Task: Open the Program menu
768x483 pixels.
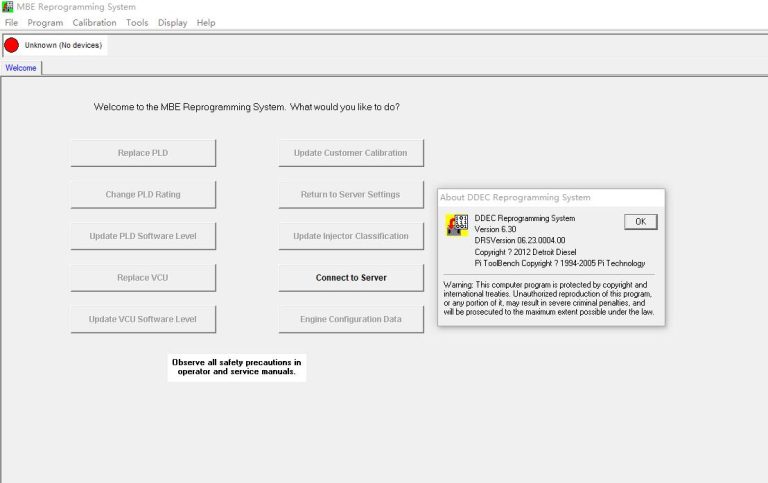Action: pyautogui.click(x=45, y=22)
